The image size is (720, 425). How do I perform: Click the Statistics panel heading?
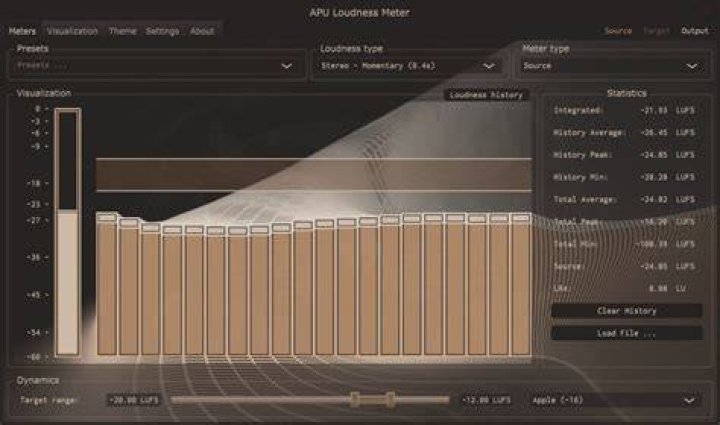pyautogui.click(x=627, y=93)
